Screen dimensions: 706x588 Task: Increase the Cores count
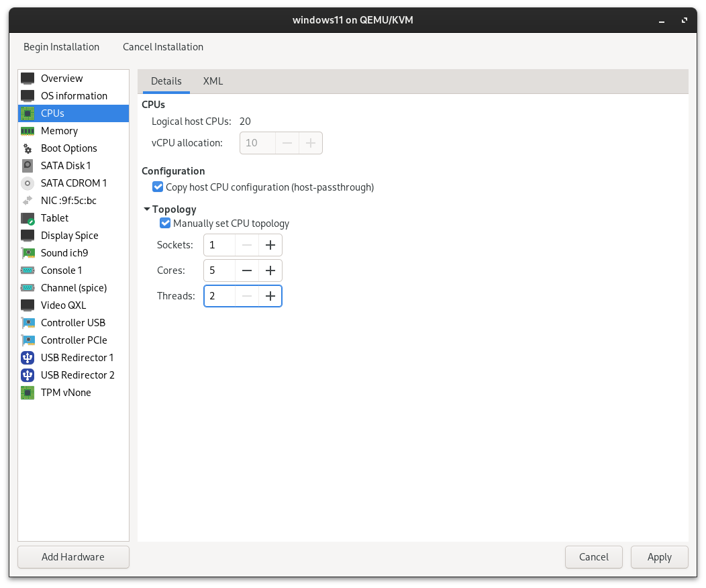(x=270, y=271)
